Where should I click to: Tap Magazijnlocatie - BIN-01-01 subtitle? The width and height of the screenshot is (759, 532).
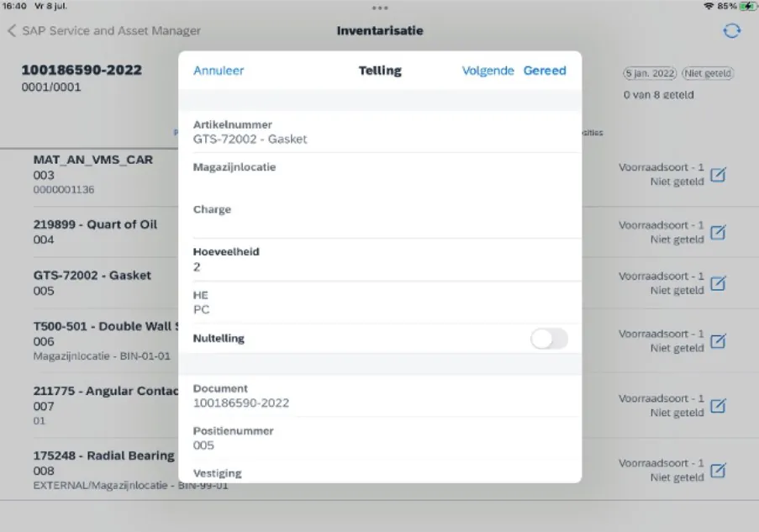pyautogui.click(x=102, y=356)
